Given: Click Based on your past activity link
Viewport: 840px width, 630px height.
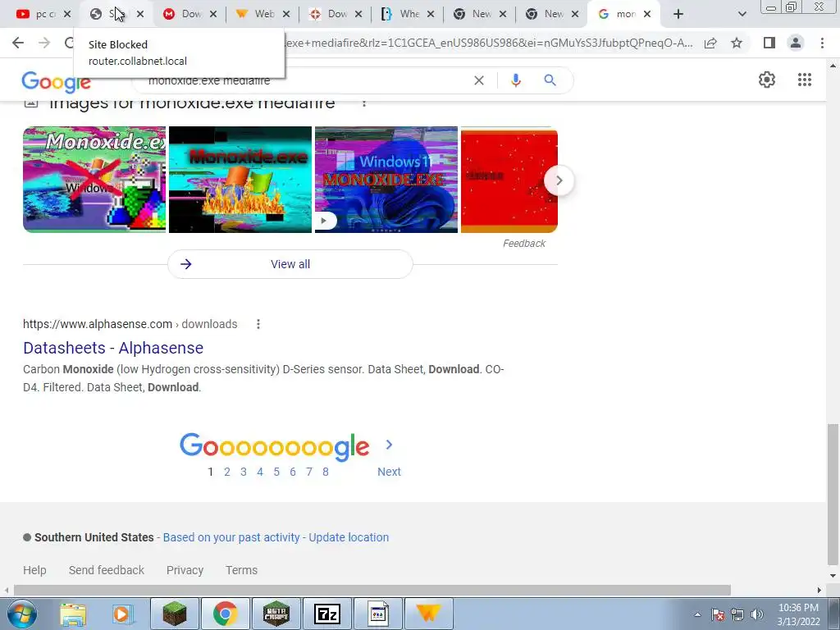Looking at the screenshot, I should coord(231,537).
